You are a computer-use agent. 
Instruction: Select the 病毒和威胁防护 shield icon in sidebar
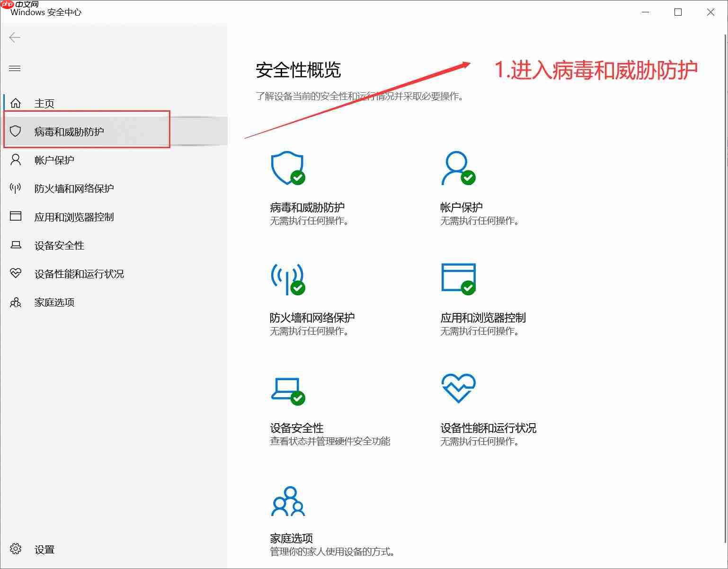(16, 131)
